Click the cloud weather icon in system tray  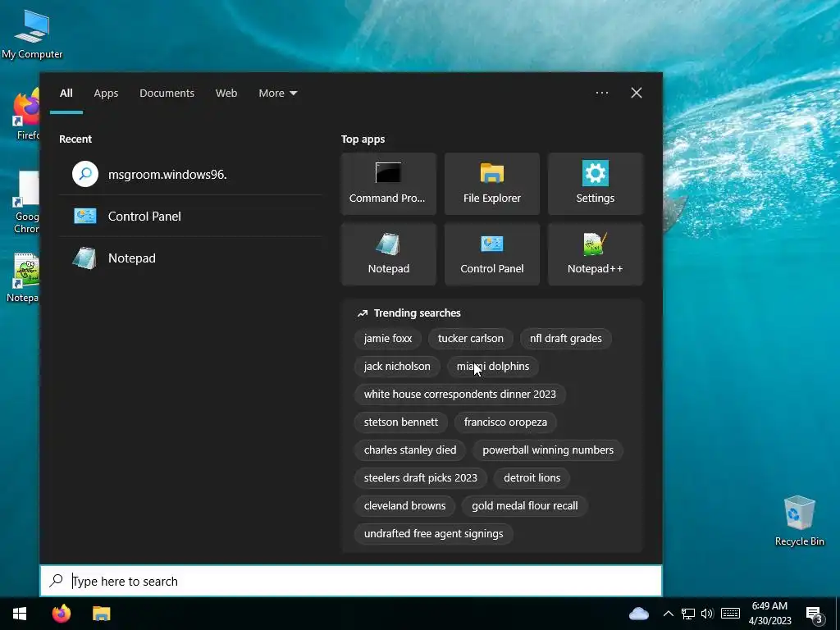[x=638, y=614]
